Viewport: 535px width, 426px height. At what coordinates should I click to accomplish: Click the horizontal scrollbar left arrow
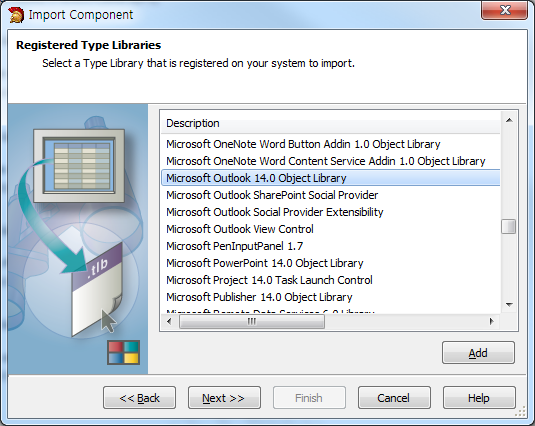click(x=169, y=321)
